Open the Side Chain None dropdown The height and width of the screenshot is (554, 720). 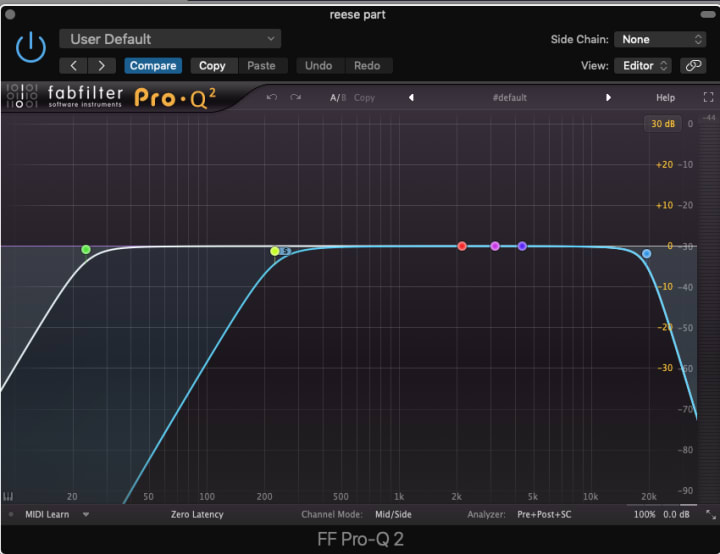(660, 40)
